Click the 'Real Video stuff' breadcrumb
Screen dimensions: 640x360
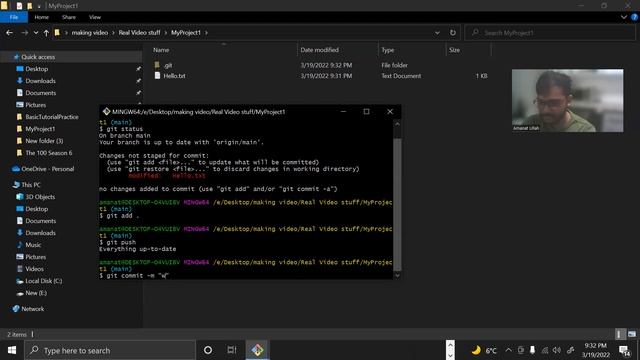point(139,33)
